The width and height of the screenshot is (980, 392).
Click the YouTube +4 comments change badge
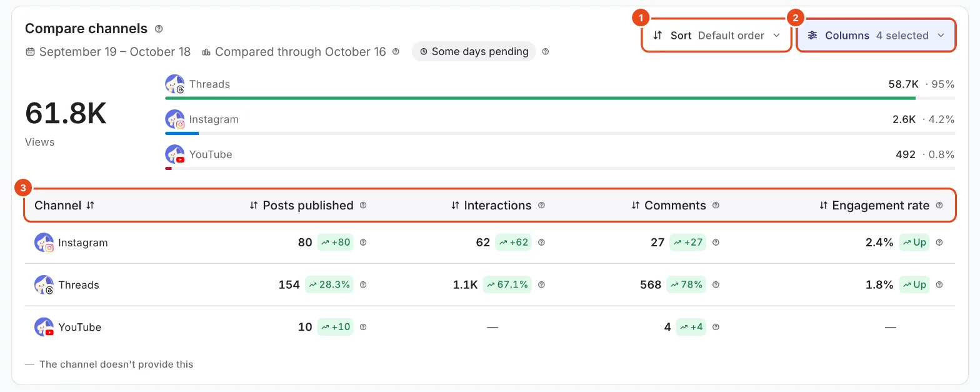[x=691, y=327]
